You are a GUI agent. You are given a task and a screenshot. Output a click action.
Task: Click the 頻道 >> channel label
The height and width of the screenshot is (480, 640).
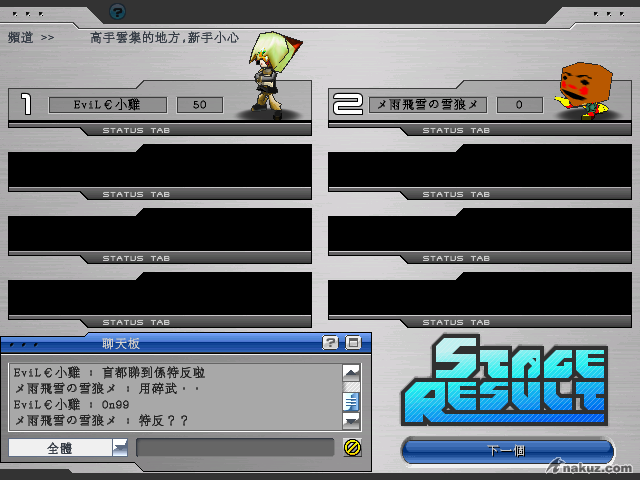click(31, 38)
